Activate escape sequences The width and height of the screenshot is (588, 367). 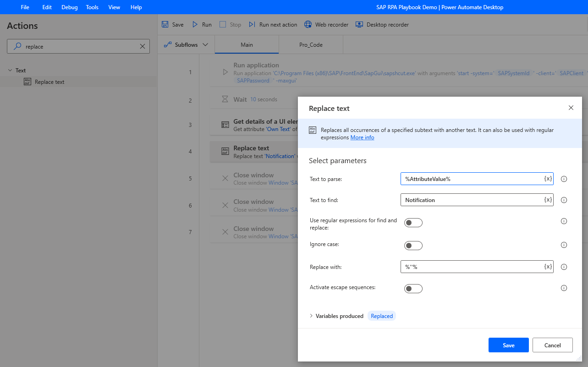tap(413, 288)
